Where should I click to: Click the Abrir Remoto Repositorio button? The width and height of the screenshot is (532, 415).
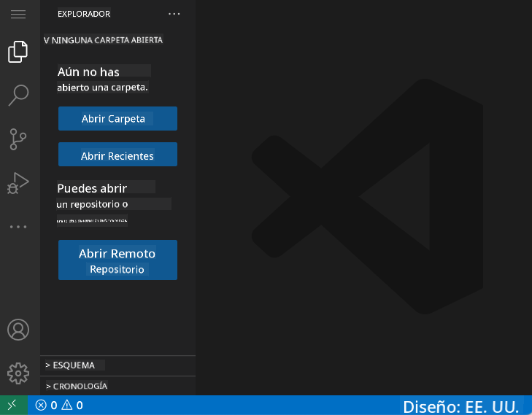pos(117,260)
